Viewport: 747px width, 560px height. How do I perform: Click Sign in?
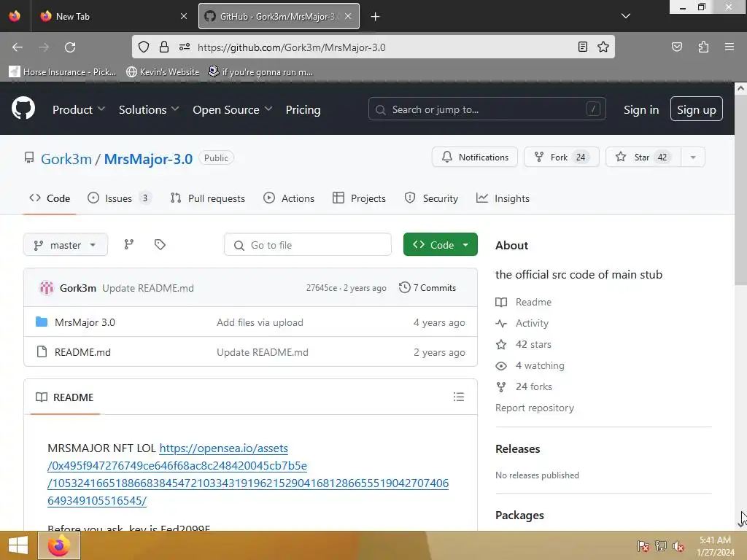click(641, 109)
